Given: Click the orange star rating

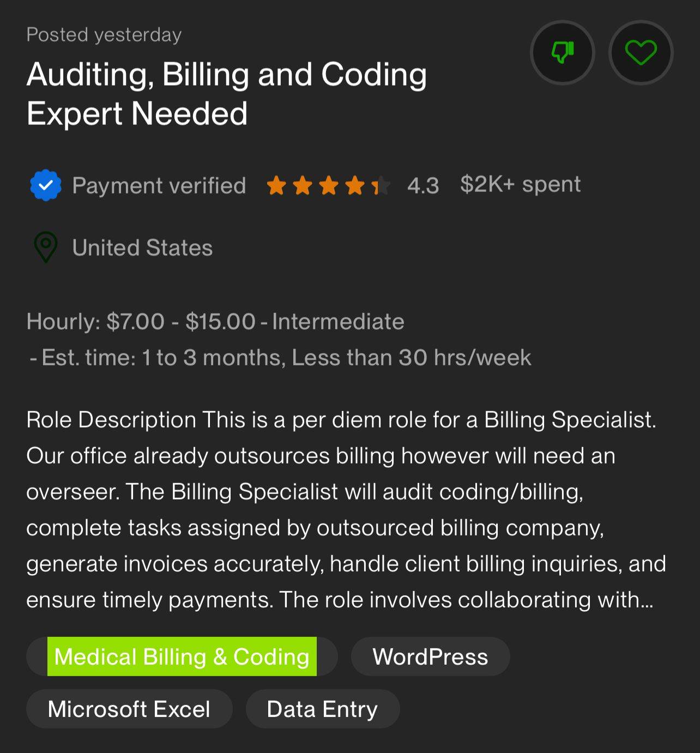Looking at the screenshot, I should (x=328, y=186).
